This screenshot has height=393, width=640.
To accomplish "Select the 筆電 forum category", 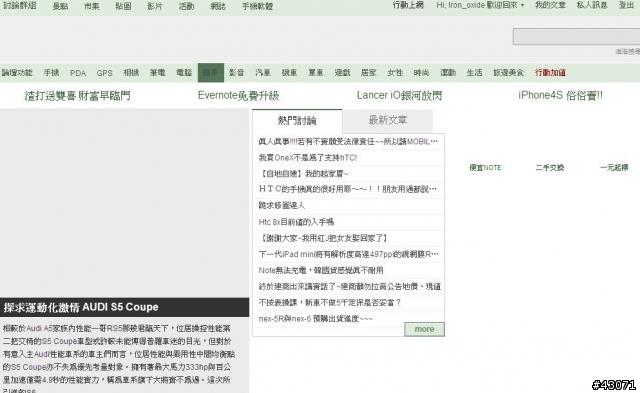I will pyautogui.click(x=157, y=73).
